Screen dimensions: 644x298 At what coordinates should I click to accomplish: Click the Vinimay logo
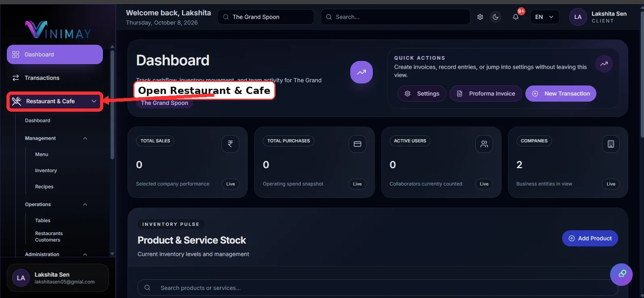tap(58, 29)
